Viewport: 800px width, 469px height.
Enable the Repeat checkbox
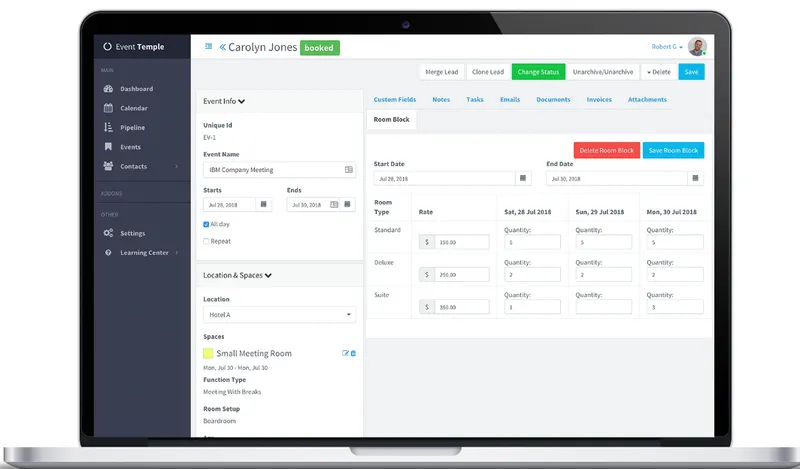[206, 241]
